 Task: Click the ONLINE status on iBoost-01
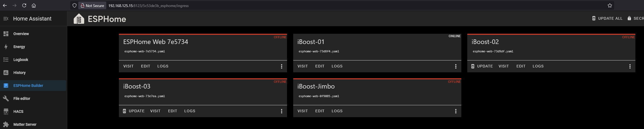tap(455, 36)
